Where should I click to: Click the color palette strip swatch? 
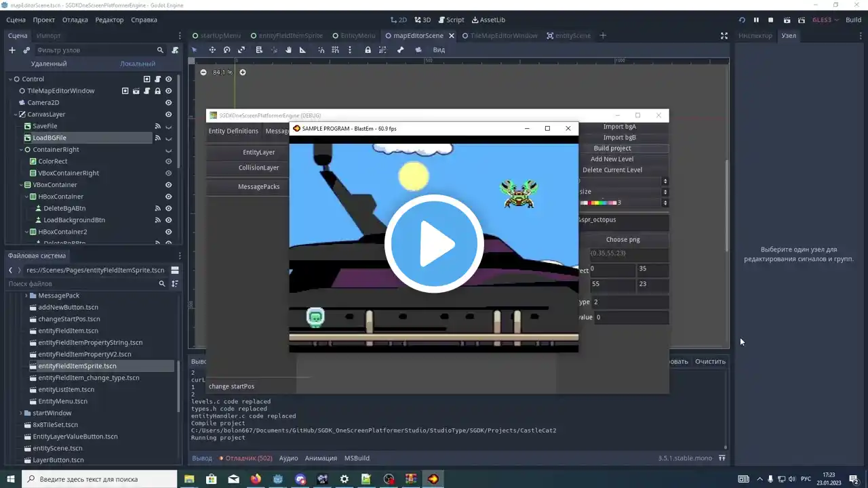tap(597, 203)
